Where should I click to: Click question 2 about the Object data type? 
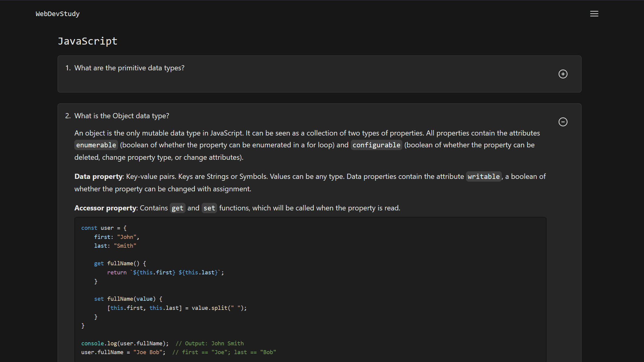pyautogui.click(x=122, y=116)
